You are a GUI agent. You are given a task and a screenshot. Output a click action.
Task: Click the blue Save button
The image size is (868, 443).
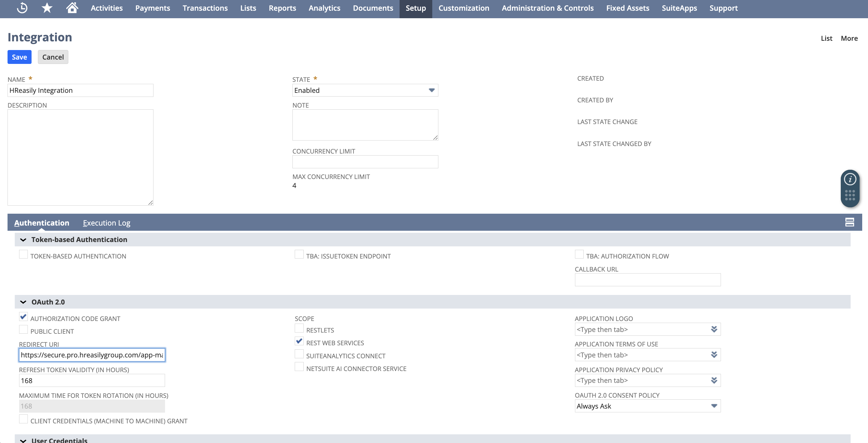point(19,57)
